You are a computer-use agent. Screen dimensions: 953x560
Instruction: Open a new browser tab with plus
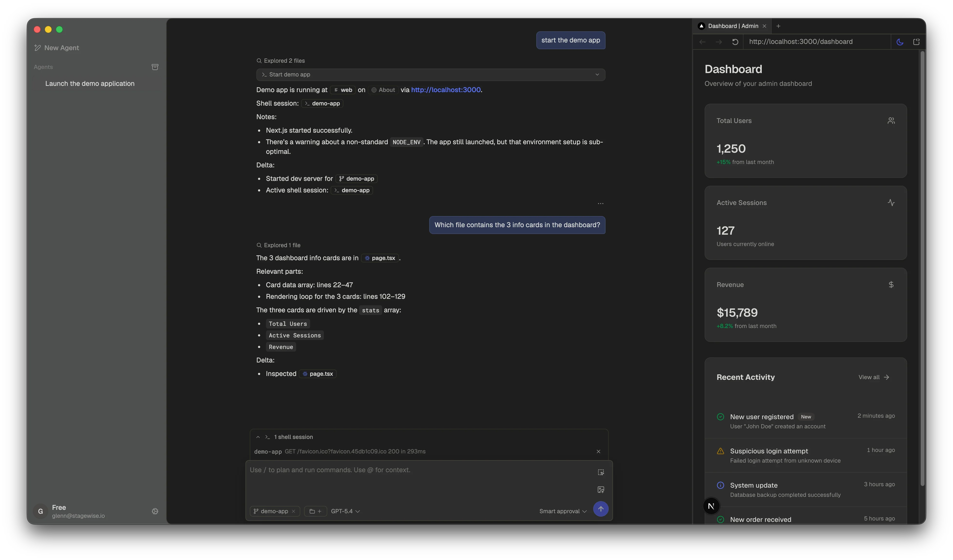[778, 26]
